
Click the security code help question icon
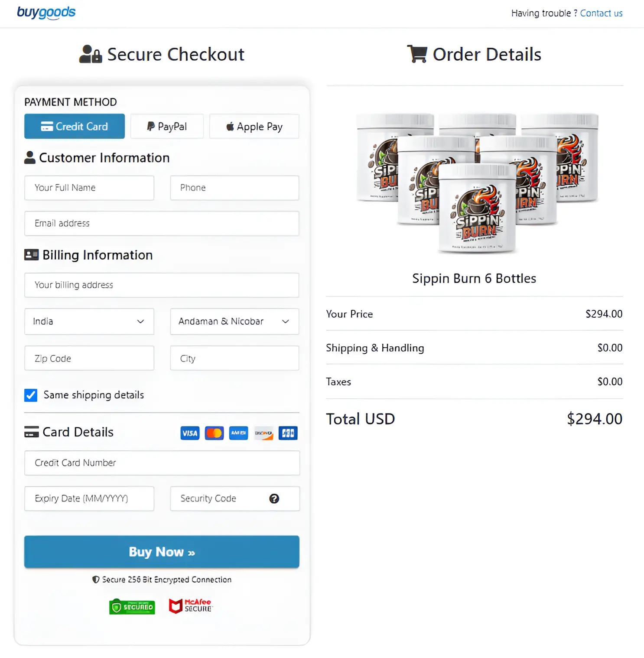click(x=274, y=498)
